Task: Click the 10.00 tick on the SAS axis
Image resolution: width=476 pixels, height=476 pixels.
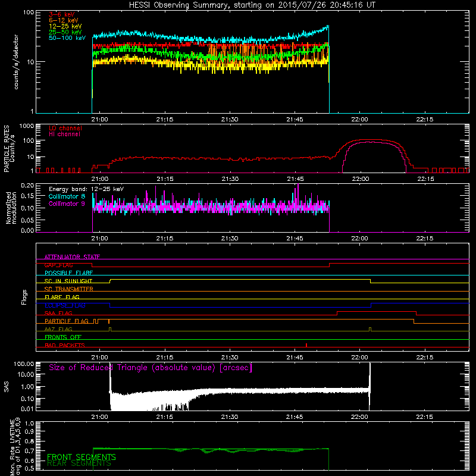Action: coord(26,374)
